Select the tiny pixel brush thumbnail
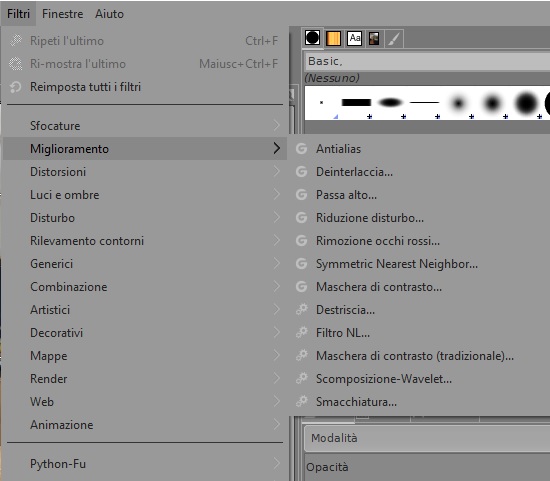The width and height of the screenshot is (550, 481). [321, 103]
